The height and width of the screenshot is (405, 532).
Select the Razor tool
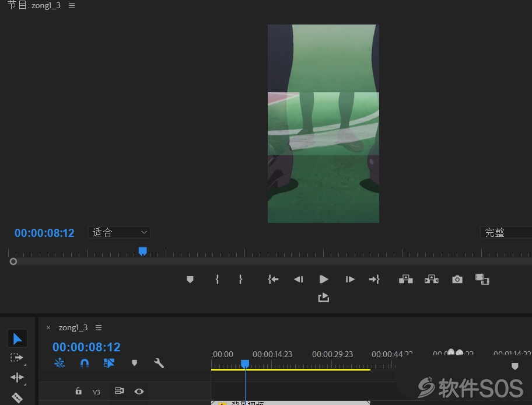coord(17,397)
